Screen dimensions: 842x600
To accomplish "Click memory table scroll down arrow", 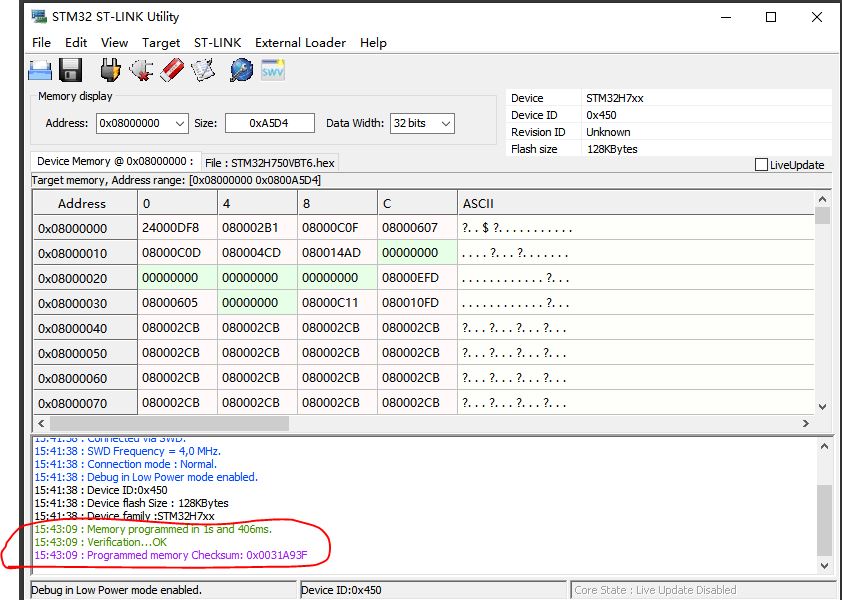I will [823, 407].
